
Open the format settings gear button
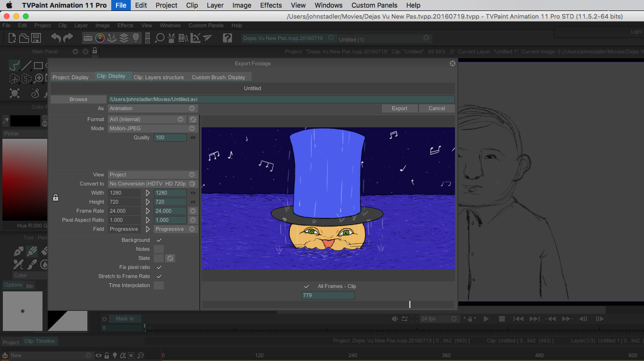[193, 119]
